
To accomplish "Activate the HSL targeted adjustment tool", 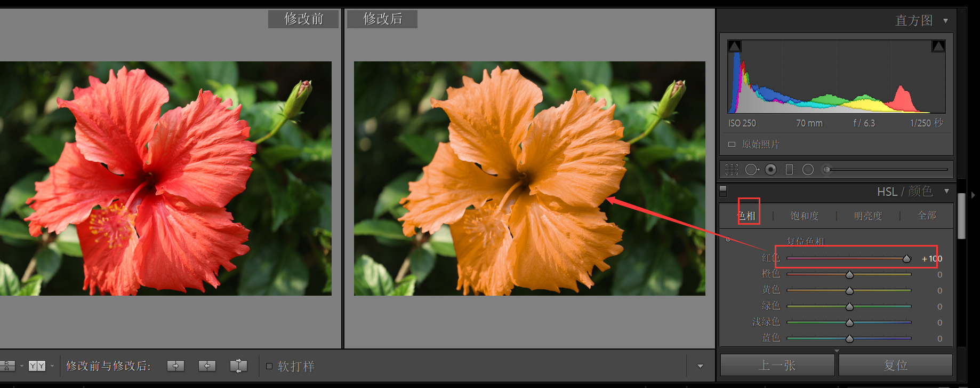I will (728, 240).
